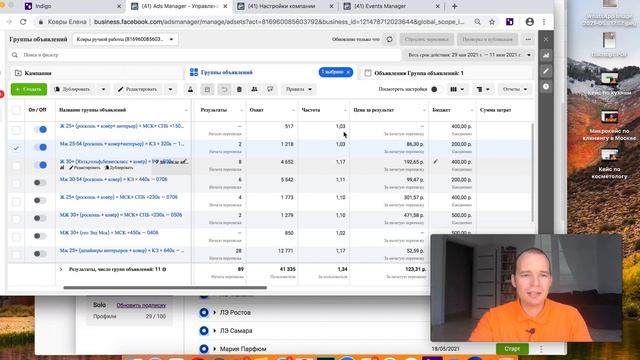Open the Кампании tab
Viewport: 640px width, 360px height.
[95, 73]
